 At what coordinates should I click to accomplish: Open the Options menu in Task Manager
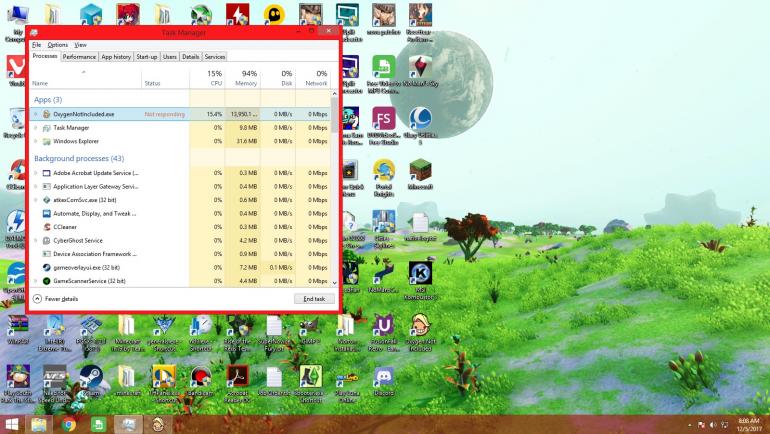pos(57,45)
